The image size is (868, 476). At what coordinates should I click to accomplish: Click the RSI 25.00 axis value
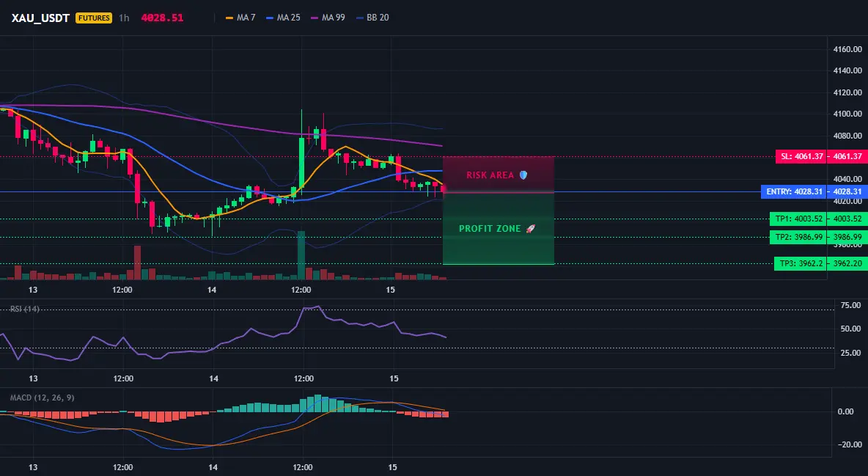tap(850, 353)
